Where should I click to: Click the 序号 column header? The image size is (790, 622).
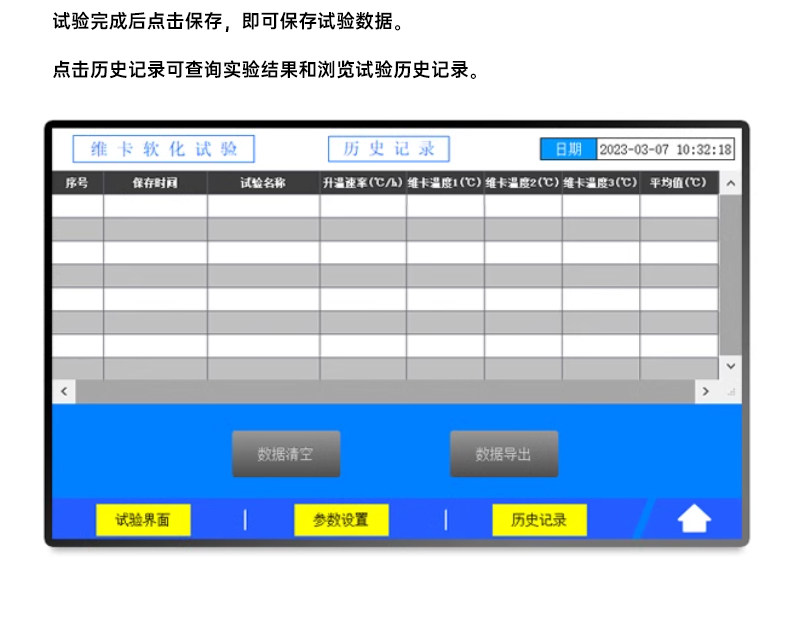click(78, 183)
